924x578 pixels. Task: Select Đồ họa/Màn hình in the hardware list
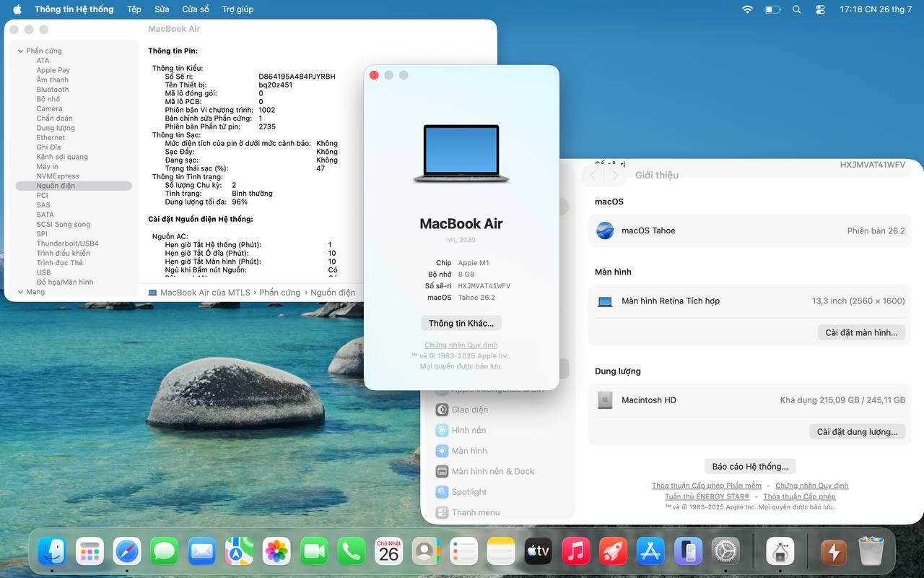(65, 282)
